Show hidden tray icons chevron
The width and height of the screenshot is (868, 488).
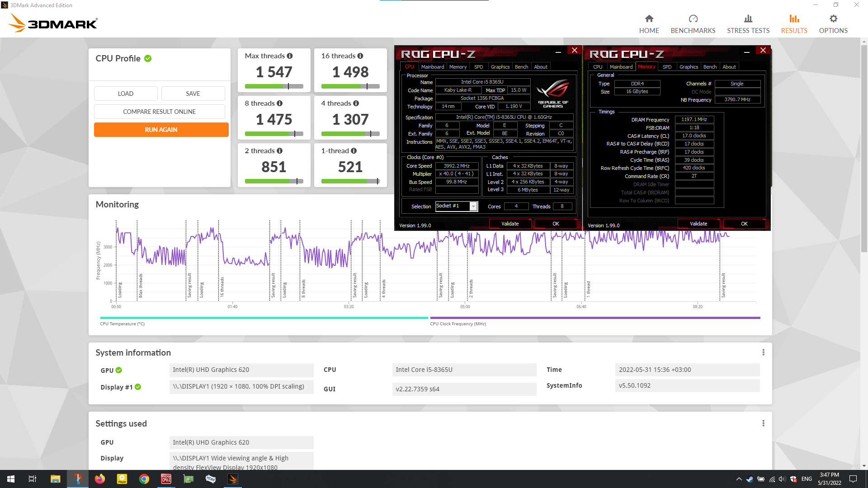coord(739,479)
